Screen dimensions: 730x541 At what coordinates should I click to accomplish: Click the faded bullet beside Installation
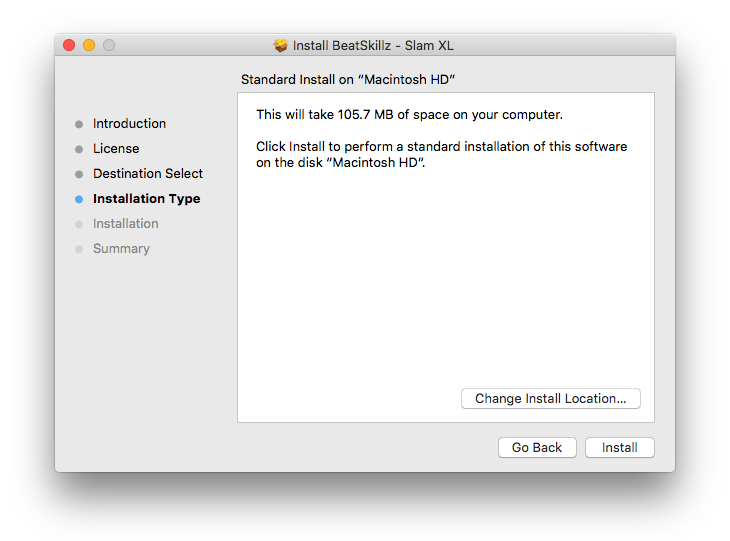click(x=79, y=224)
